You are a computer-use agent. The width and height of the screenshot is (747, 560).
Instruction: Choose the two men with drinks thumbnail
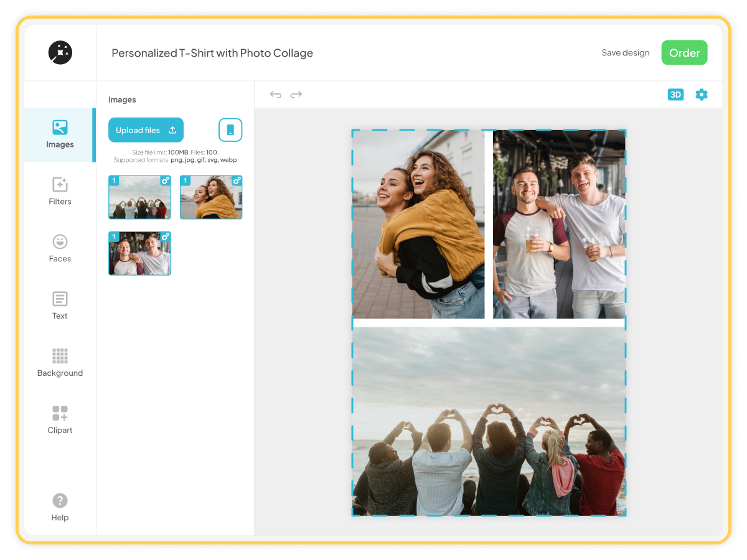click(139, 253)
